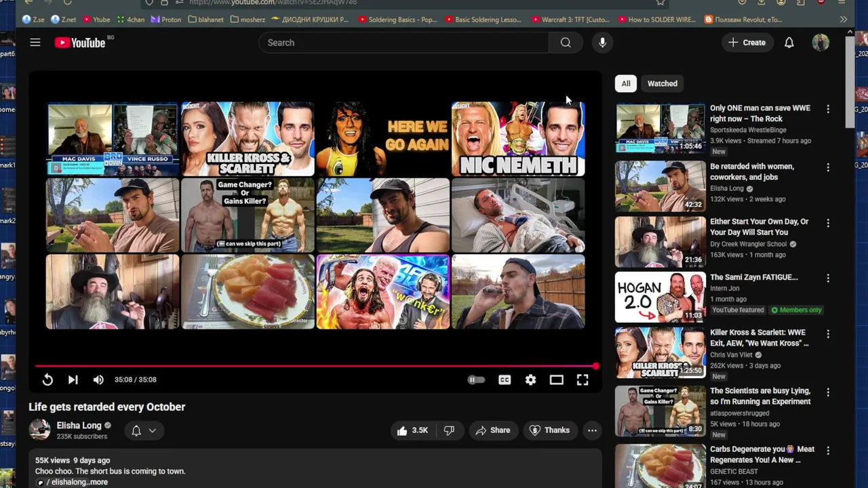Open options for Either Start Your Own Day
The image size is (868, 488).
tap(827, 223)
